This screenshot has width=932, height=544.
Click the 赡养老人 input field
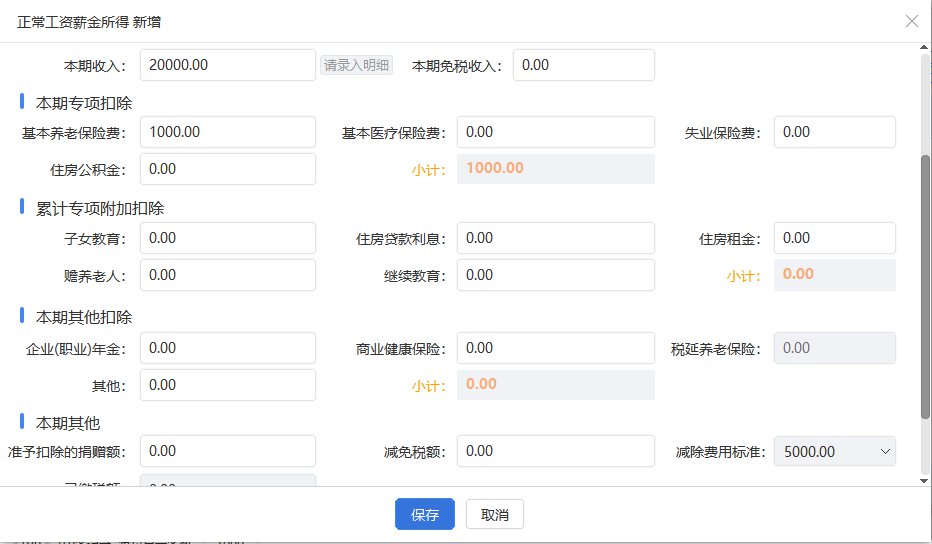point(228,275)
